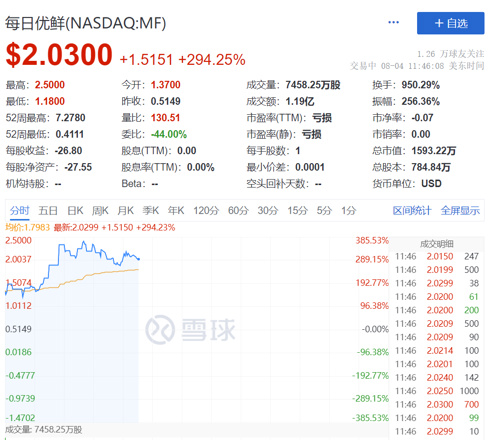
Task: Switch to the 五日 chart tab
Action: pyautogui.click(x=48, y=211)
